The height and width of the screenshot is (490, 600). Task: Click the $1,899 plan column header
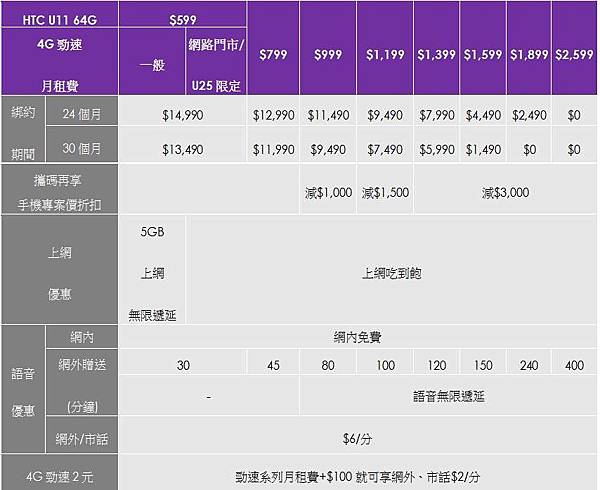coord(529,48)
